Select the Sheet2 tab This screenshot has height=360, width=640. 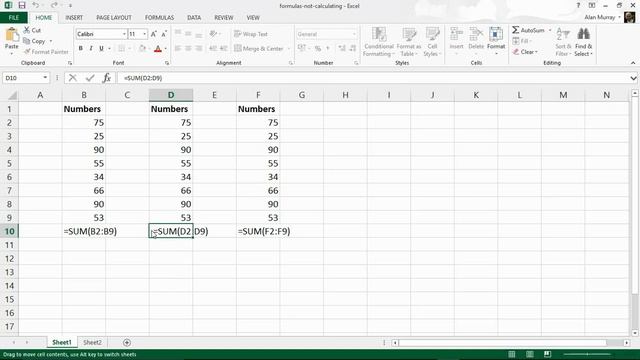pyautogui.click(x=92, y=342)
